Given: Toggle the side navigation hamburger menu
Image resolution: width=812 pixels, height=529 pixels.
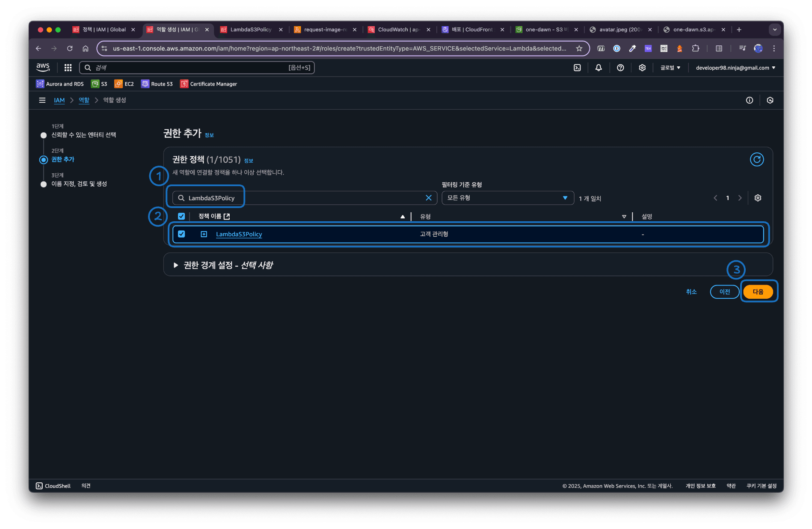Looking at the screenshot, I should coord(42,100).
